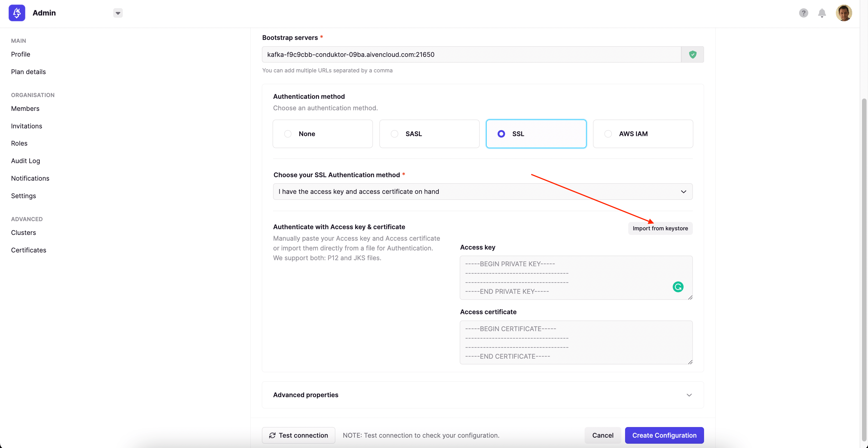Go to Profile in the sidebar
This screenshot has width=868, height=448.
(x=21, y=54)
